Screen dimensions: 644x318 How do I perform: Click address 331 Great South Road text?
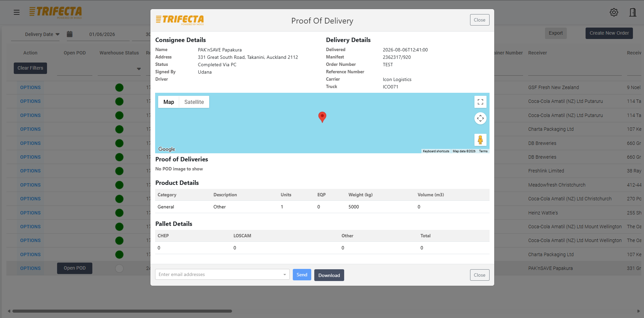(x=248, y=57)
